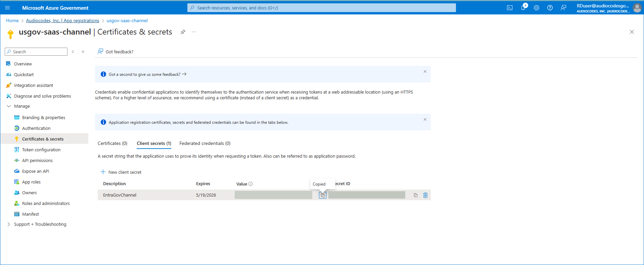Open Token configuration
The image size is (644, 265).
(x=41, y=150)
